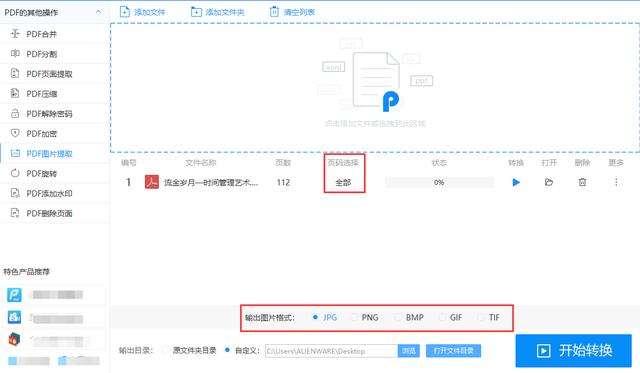
Task: Click the second recommended product blue icon
Action: (x=14, y=317)
